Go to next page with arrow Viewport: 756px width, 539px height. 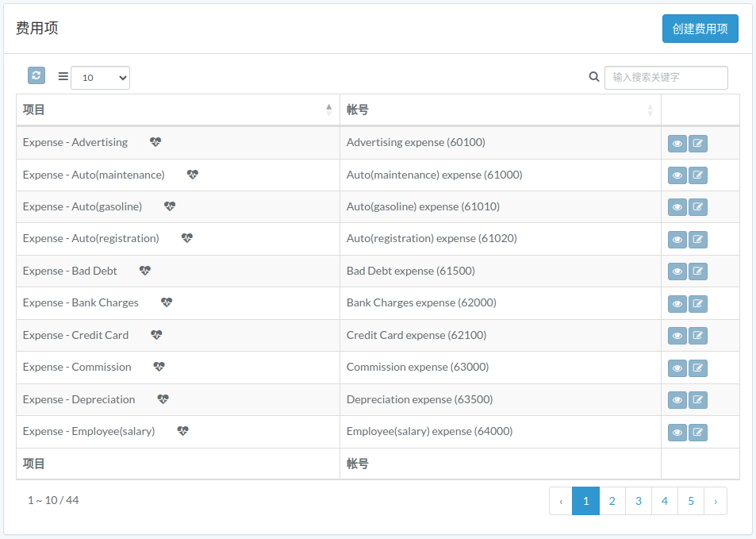click(x=716, y=501)
